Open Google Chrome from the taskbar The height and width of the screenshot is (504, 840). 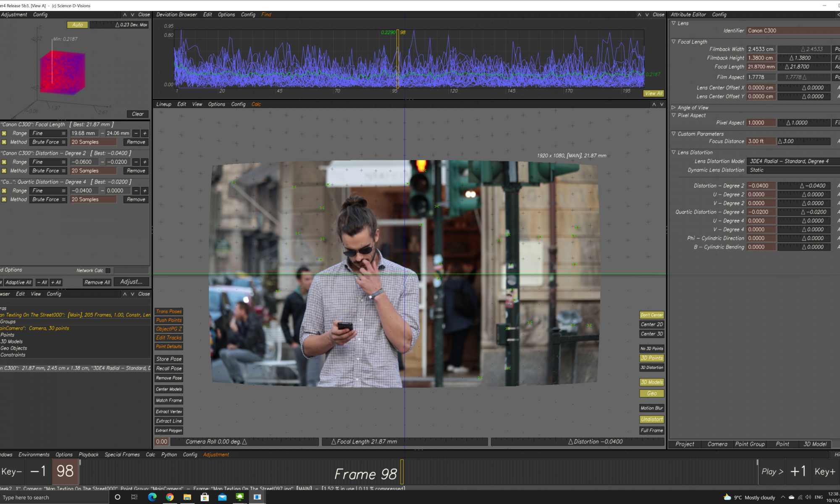click(170, 497)
